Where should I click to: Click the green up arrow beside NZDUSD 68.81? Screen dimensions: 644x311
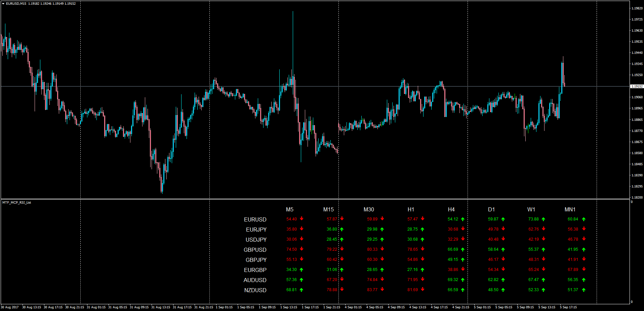pos(301,290)
